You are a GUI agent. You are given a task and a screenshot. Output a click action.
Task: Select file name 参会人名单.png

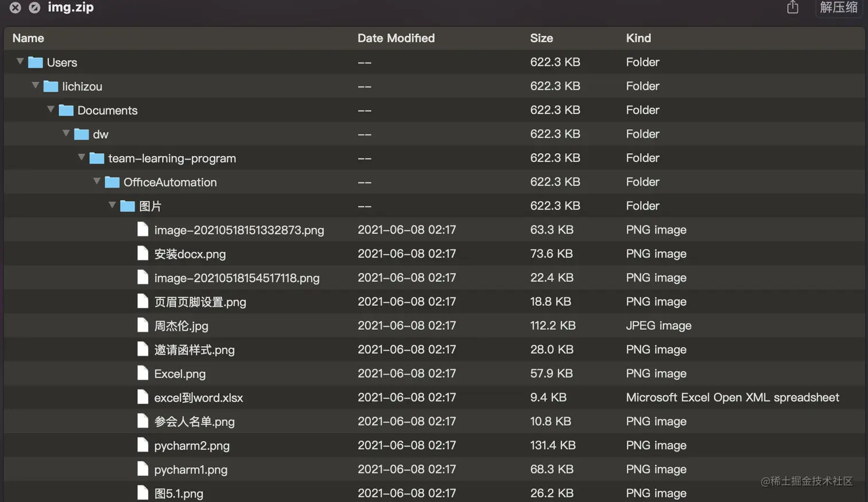point(194,422)
